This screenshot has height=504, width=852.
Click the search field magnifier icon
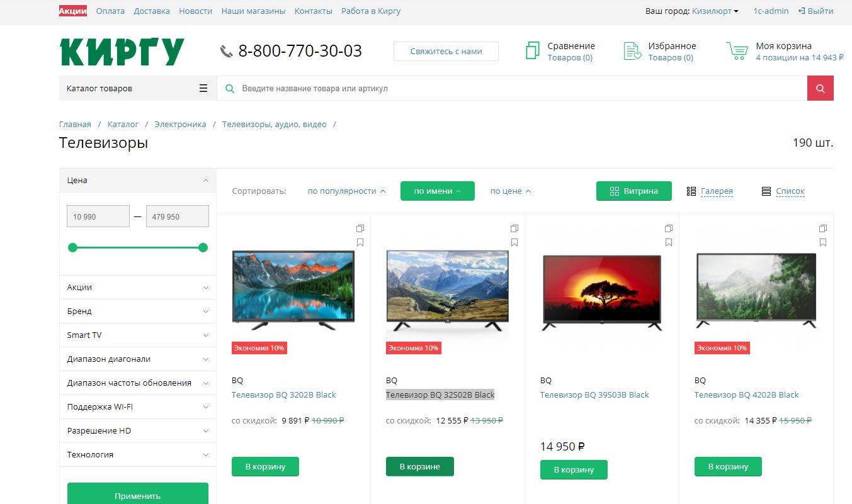(230, 89)
